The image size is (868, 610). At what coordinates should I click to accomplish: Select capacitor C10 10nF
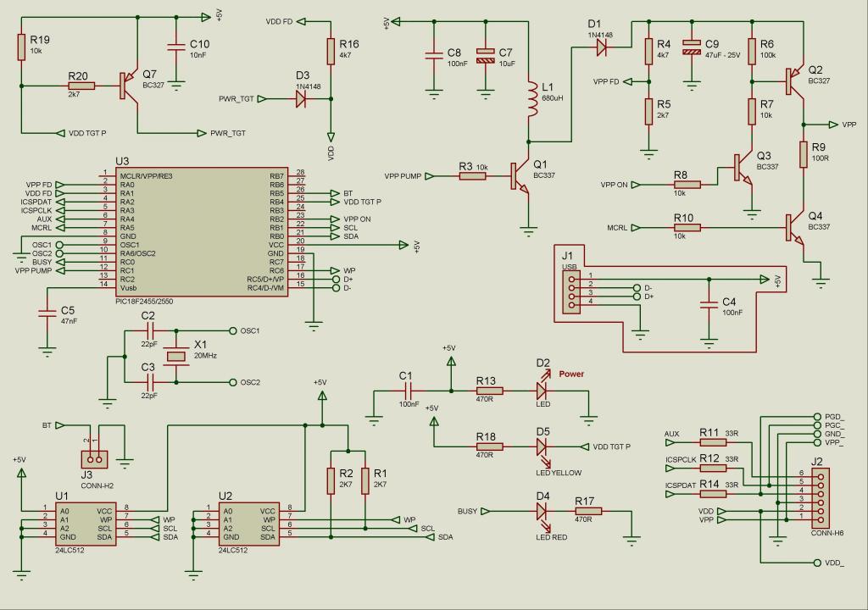tap(176, 47)
